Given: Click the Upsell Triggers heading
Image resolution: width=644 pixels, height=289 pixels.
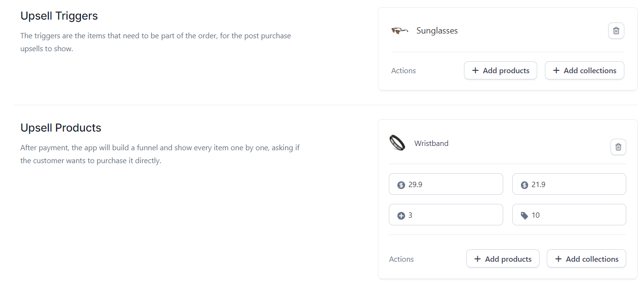Looking at the screenshot, I should pos(59,16).
